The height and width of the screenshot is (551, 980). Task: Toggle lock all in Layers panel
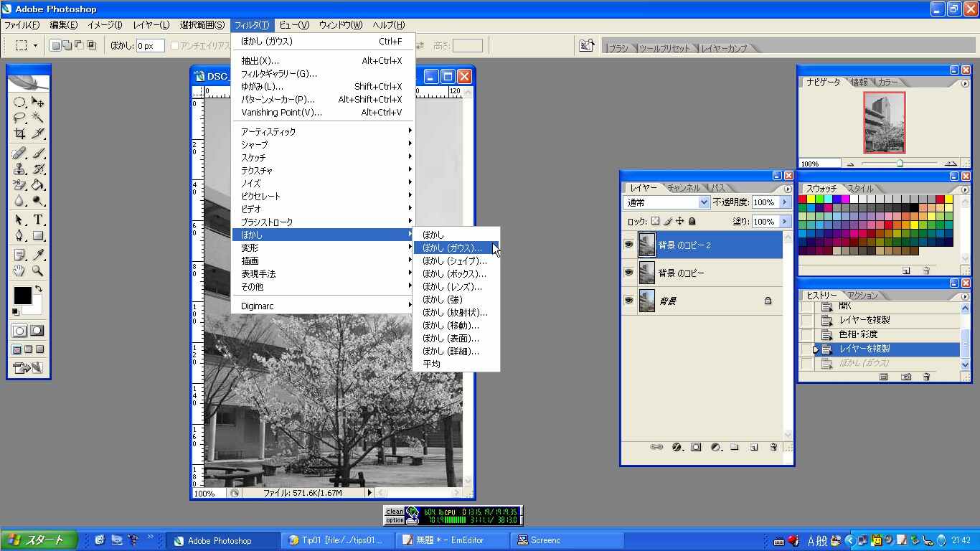coord(692,222)
